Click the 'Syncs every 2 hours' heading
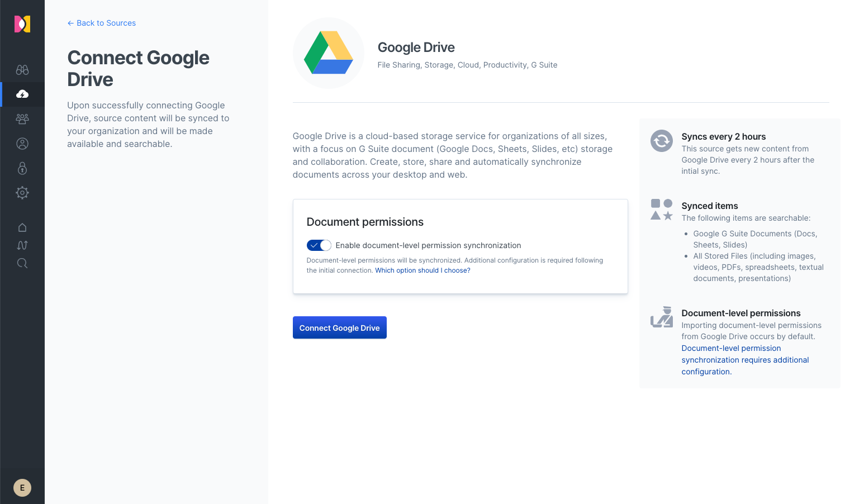This screenshot has width=864, height=504. [724, 137]
